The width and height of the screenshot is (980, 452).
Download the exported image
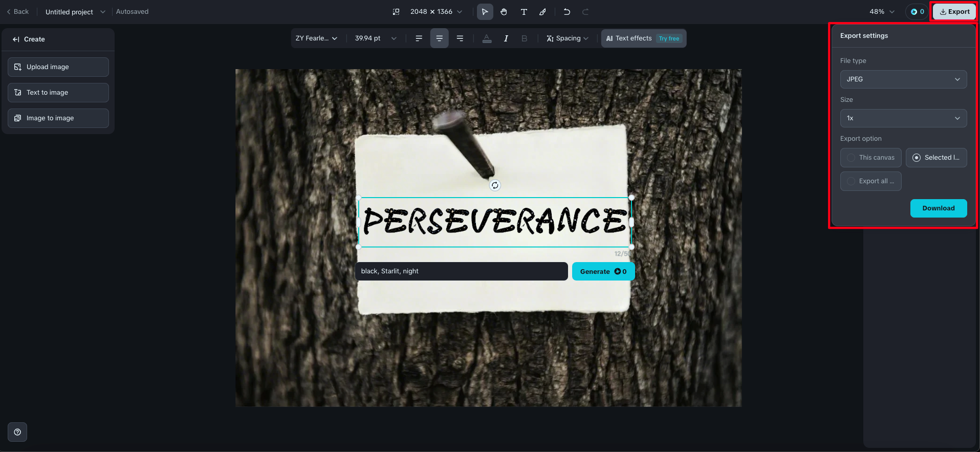939,208
